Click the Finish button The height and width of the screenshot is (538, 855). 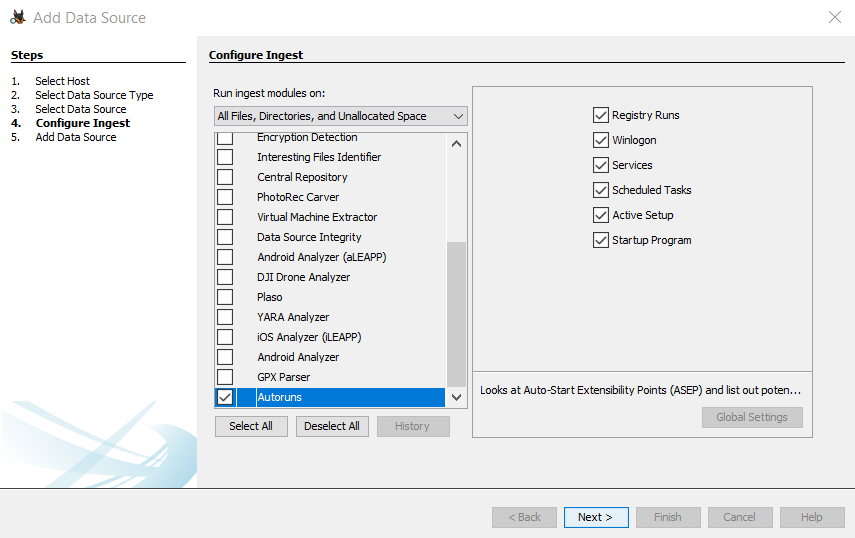pos(668,517)
